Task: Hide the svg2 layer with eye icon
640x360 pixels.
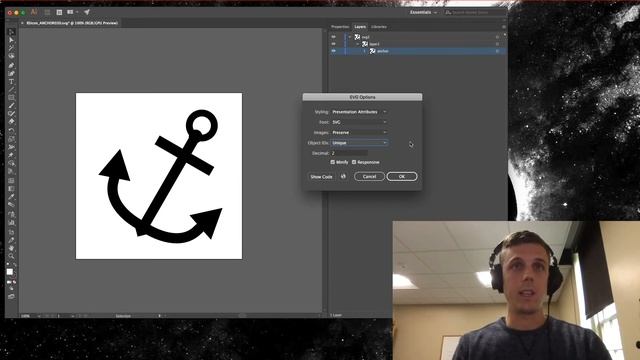Action: pos(333,37)
